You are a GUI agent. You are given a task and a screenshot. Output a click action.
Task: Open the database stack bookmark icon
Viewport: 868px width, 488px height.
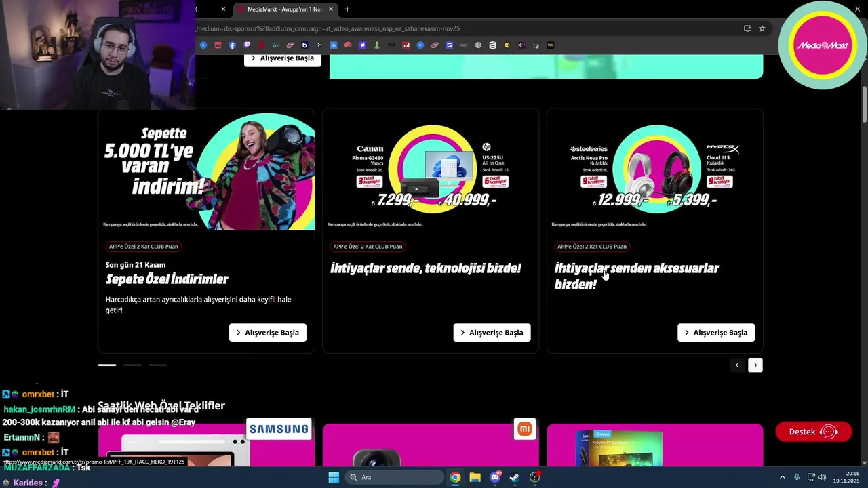point(492,45)
